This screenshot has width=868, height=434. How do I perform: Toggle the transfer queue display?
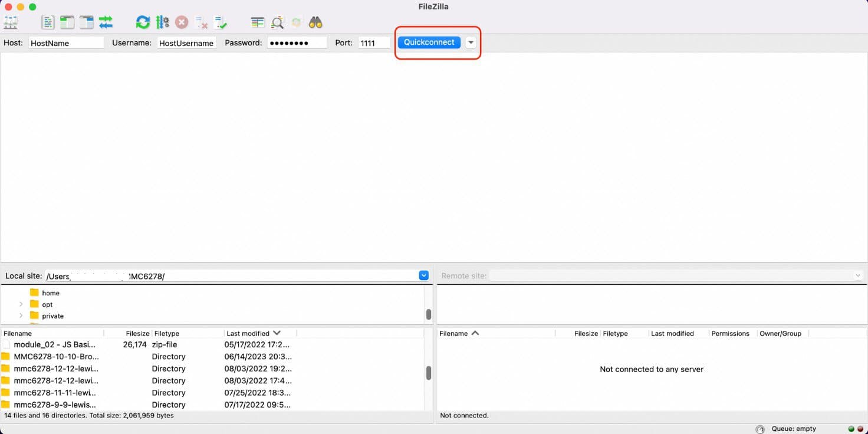click(x=106, y=23)
